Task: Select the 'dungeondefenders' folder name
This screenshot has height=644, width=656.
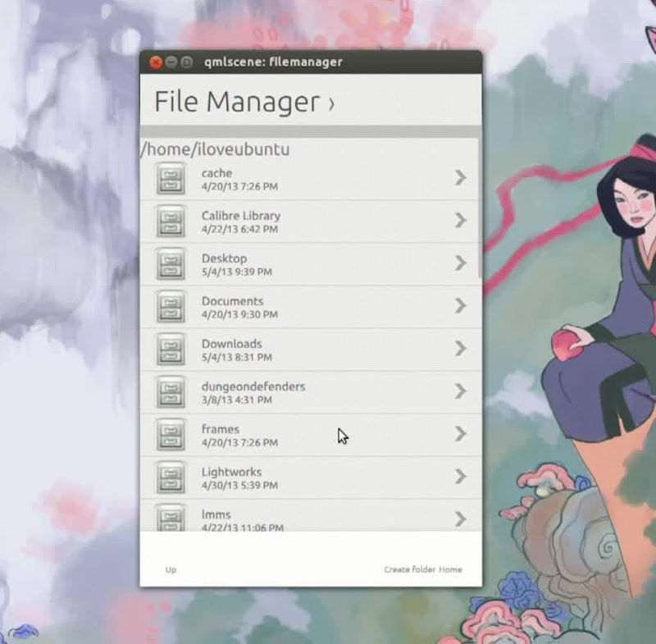Action: tap(253, 386)
